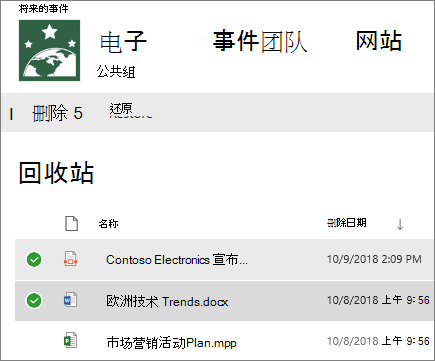Screen dimensions: 435x361
Task: Uncheck the 欧洲技术 Trends.docx row checkmark
Action: pyautogui.click(x=34, y=301)
